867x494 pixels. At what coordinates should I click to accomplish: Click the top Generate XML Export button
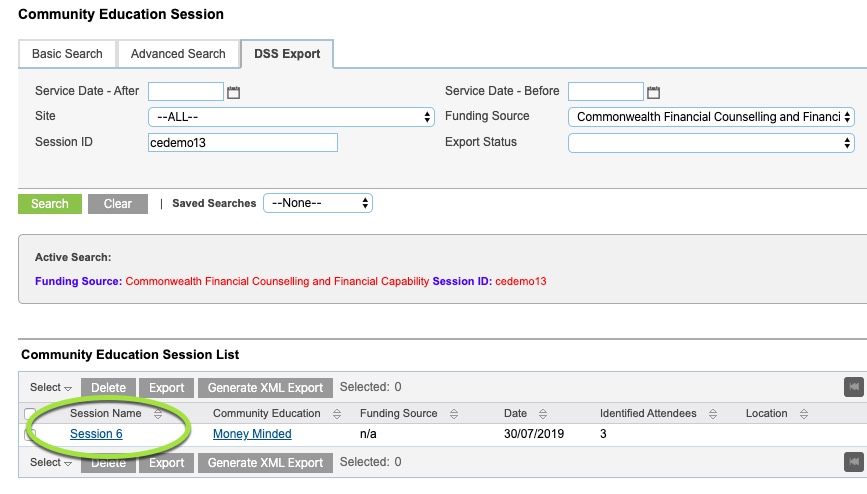265,388
